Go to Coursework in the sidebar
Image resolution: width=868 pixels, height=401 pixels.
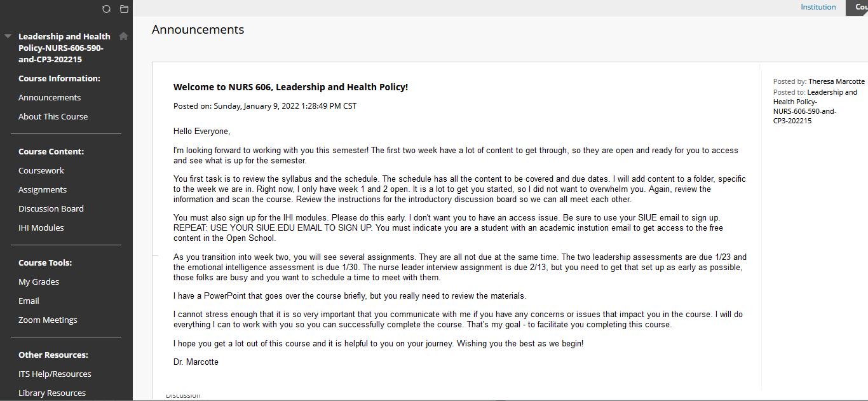[x=41, y=170]
